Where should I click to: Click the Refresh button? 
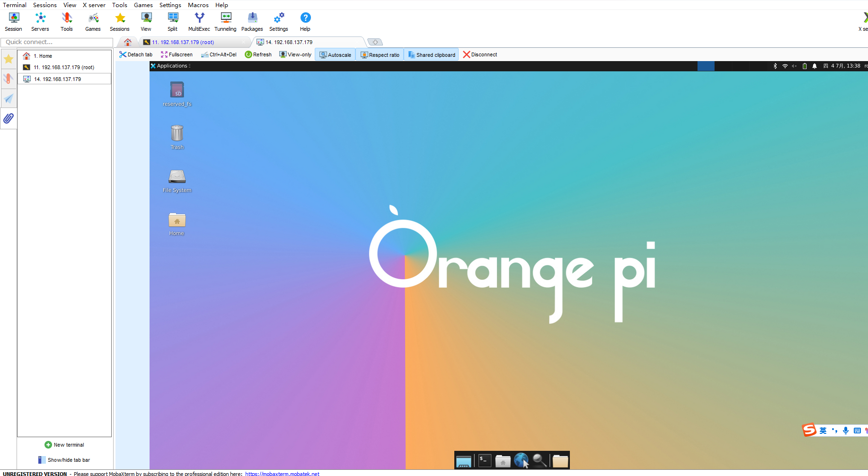click(258, 54)
